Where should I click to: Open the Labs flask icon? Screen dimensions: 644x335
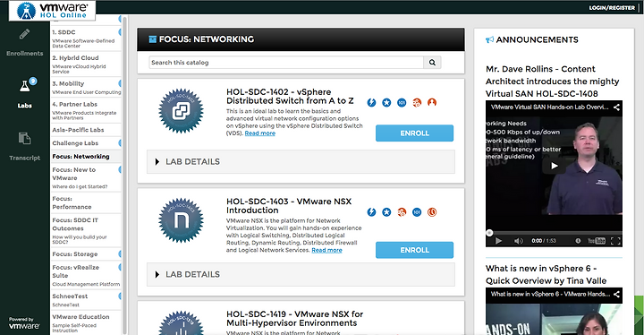coord(25,86)
